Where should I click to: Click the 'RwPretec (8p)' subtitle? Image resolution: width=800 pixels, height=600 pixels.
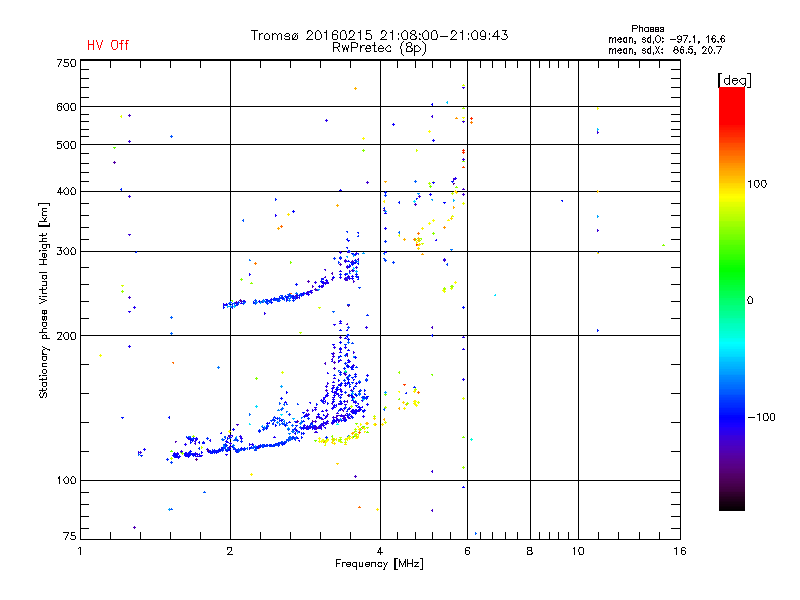[379, 48]
